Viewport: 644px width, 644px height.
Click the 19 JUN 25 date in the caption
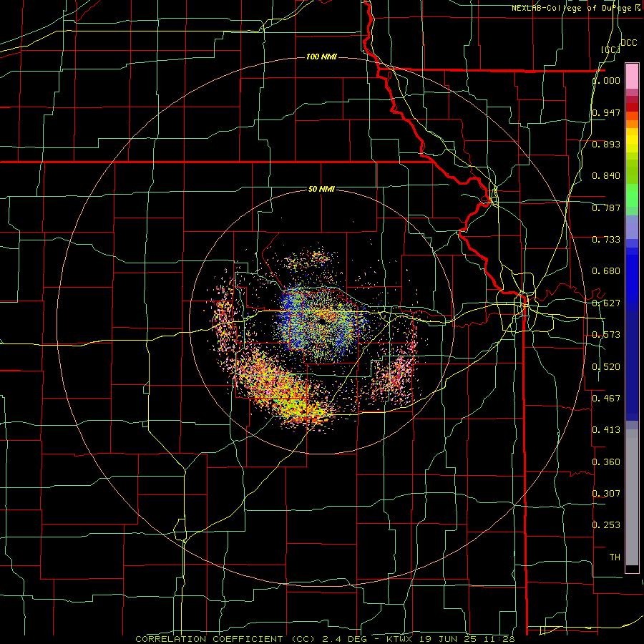click(447, 639)
